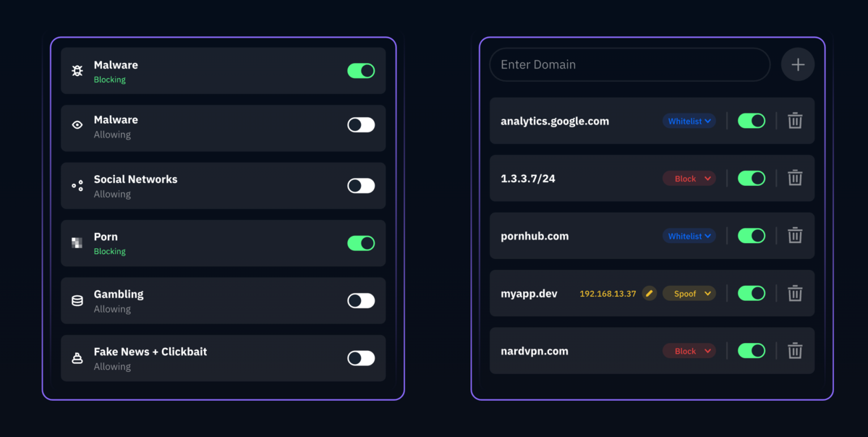Click the Allowing status under Gambling
Viewport: 868px width, 437px height.
point(112,309)
